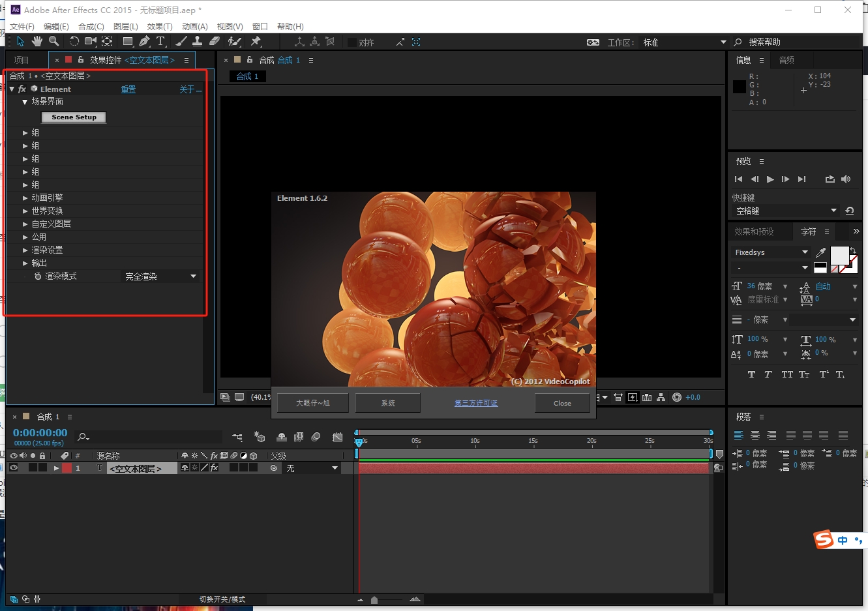Toggle visibility eye of layer 1

point(14,468)
